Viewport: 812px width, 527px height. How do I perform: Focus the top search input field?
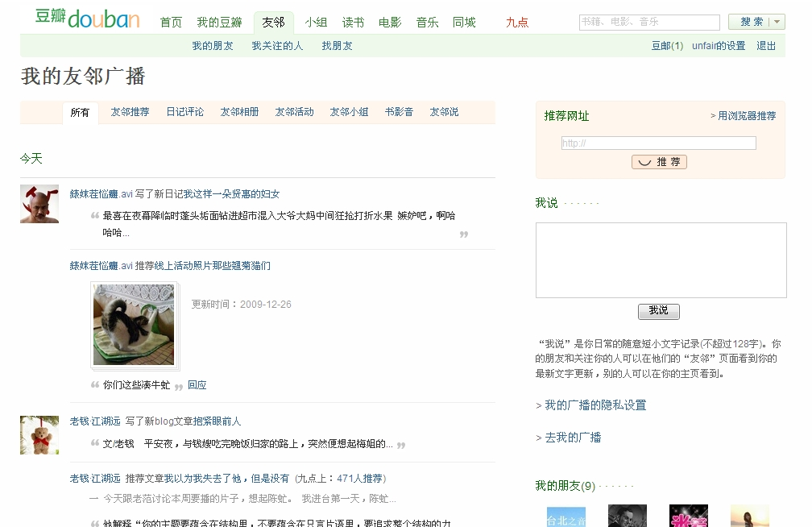pyautogui.click(x=648, y=23)
